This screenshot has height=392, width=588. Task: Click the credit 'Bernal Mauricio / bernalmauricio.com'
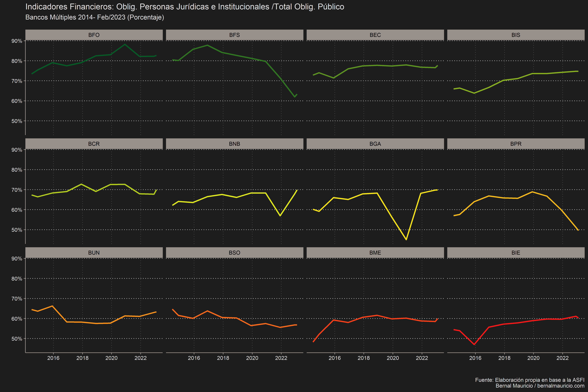(540, 386)
